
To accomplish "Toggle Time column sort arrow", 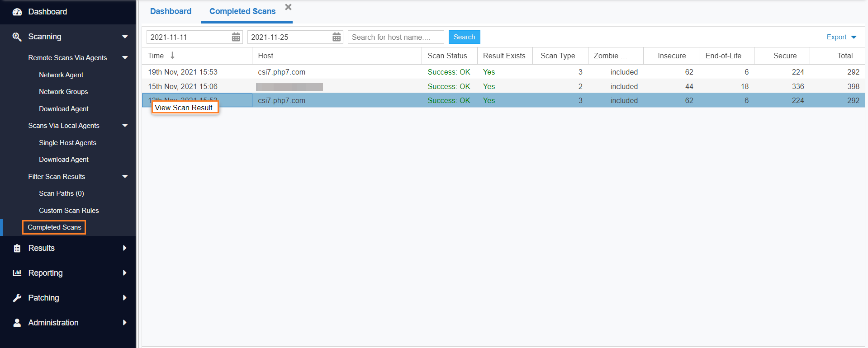I will click(x=172, y=56).
